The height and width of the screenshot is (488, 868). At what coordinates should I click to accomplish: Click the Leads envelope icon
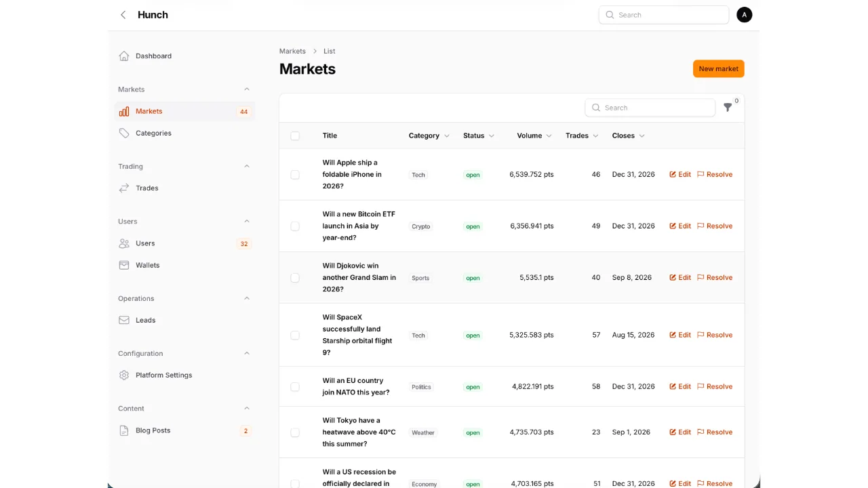[x=124, y=321]
